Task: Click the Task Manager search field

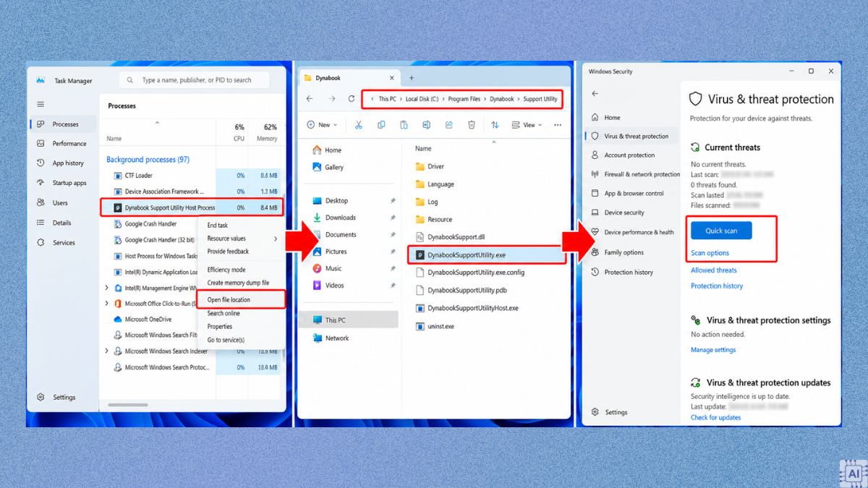Action: tap(195, 80)
